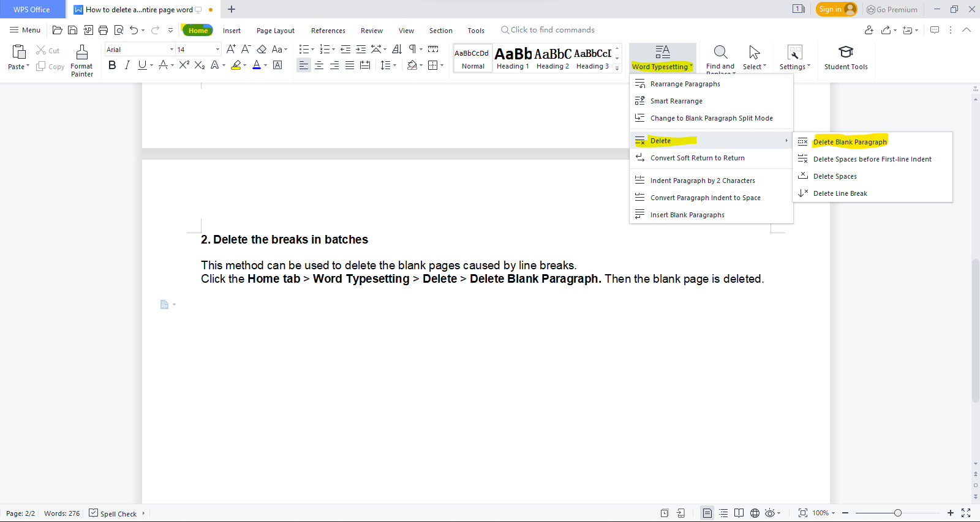Click the Click to find commands search box
This screenshot has width=980, height=522.
pos(548,30)
